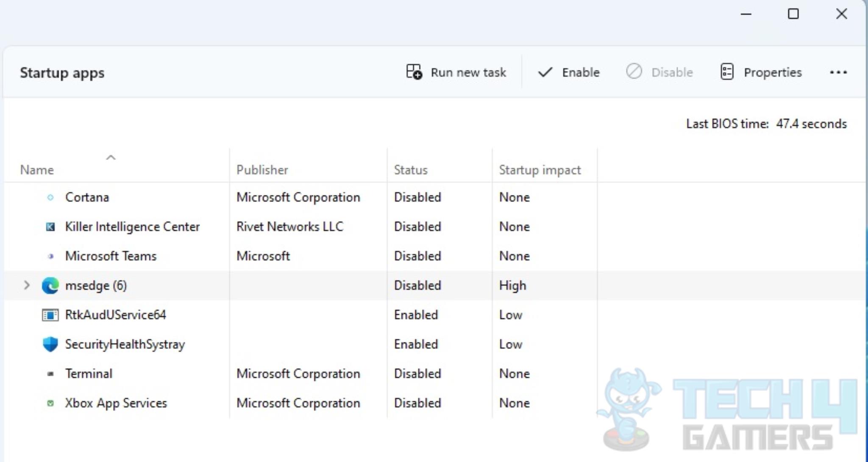Click the Xbox App Services icon
This screenshot has height=462, width=868.
(50, 403)
